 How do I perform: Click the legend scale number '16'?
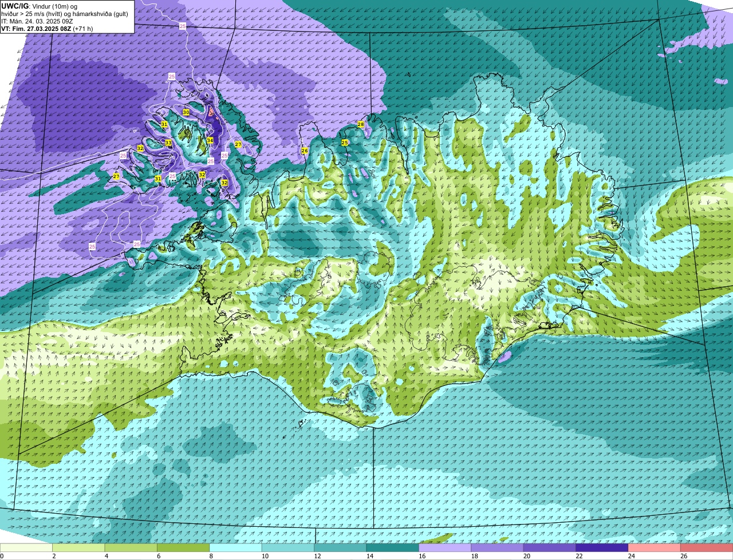click(x=421, y=556)
